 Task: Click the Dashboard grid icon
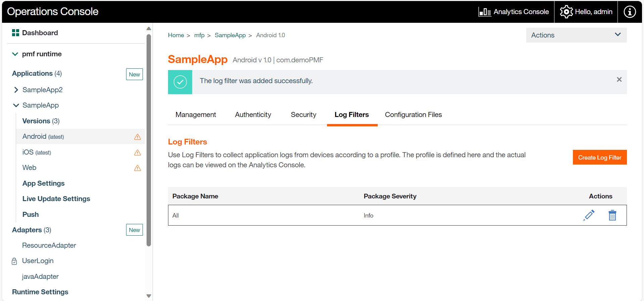pyautogui.click(x=15, y=33)
